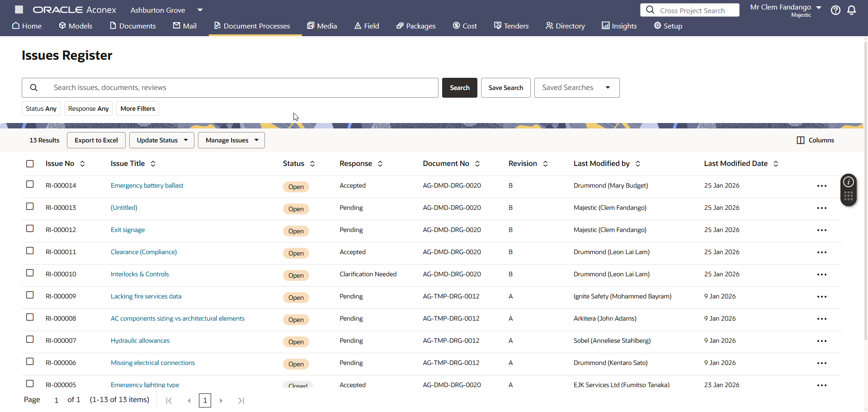This screenshot has width=868, height=412.
Task: Open the Interlocks & Controls issue link
Action: click(140, 274)
